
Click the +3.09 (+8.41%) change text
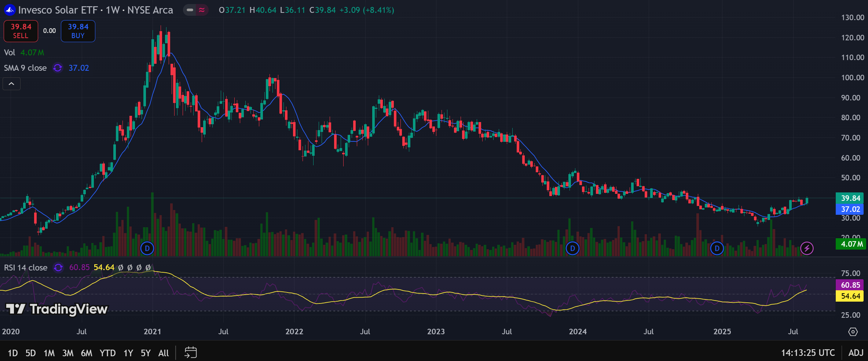[x=367, y=10]
